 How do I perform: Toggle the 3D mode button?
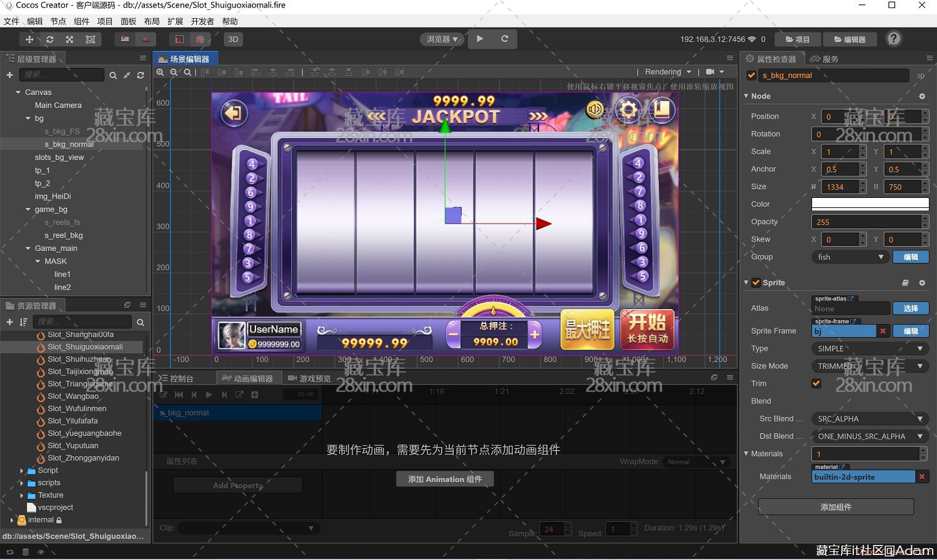[233, 39]
